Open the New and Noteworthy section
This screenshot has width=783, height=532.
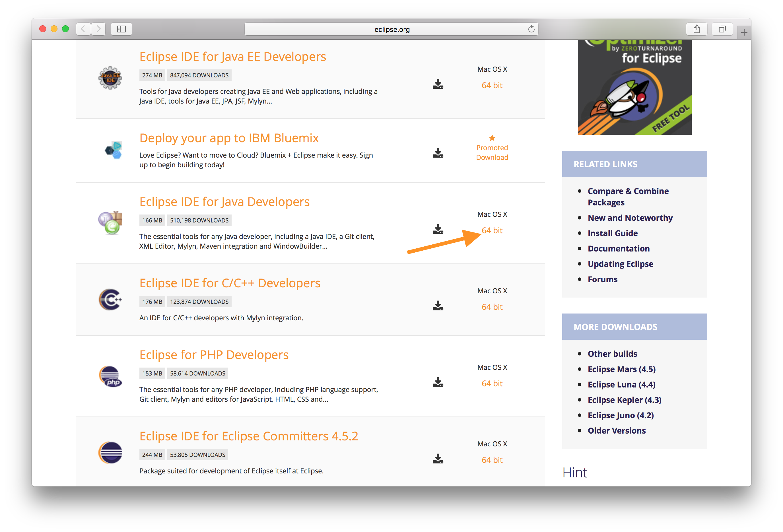point(631,218)
